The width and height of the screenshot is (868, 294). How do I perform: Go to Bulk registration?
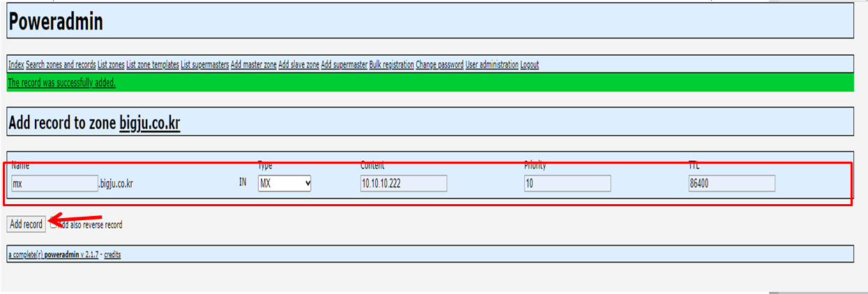point(392,65)
